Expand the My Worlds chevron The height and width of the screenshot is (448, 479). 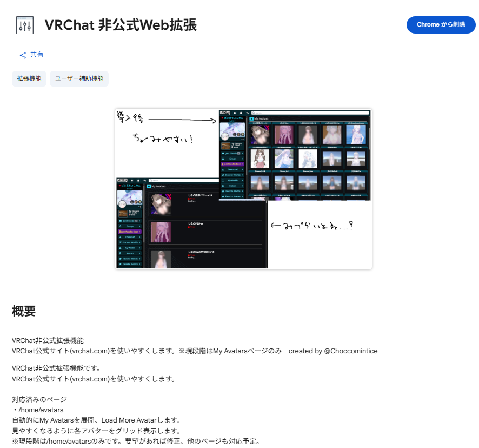click(242, 180)
